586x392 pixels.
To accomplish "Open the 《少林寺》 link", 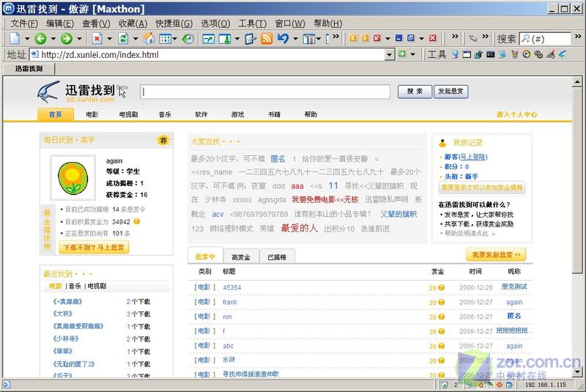I will click(x=66, y=339).
